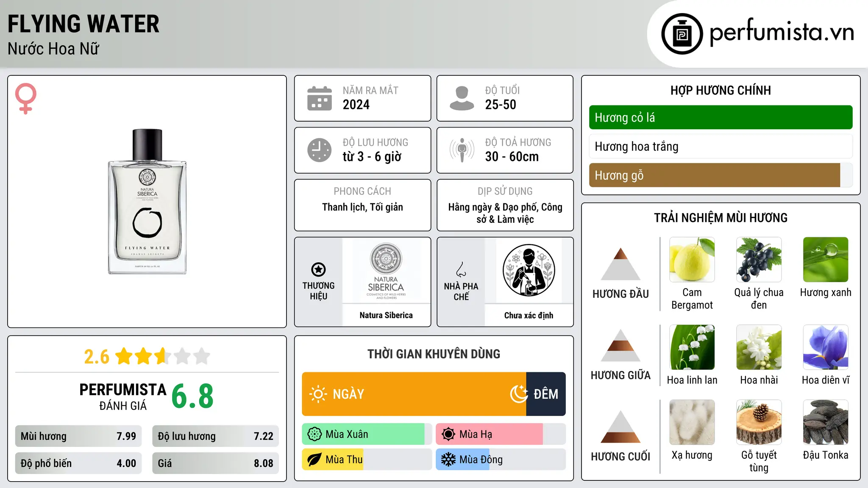The image size is (868, 488).
Task: Click the nose icon above Nhà pha chế
Action: coord(461,269)
